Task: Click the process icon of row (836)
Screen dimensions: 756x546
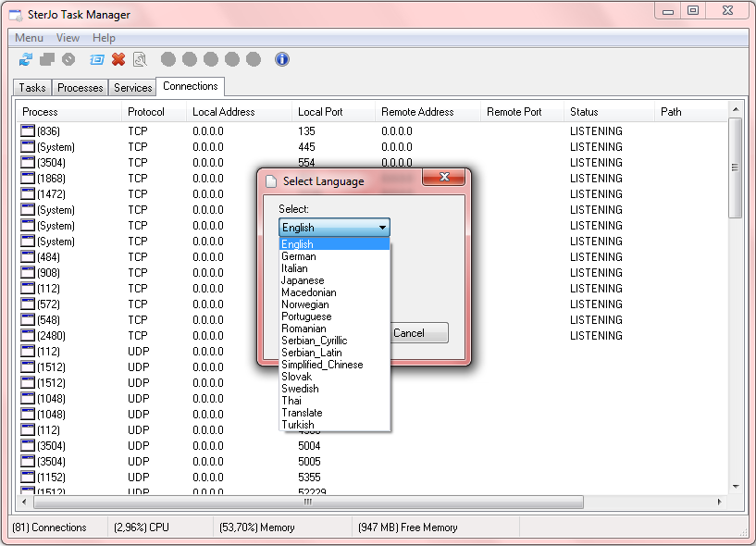Action: tap(28, 131)
